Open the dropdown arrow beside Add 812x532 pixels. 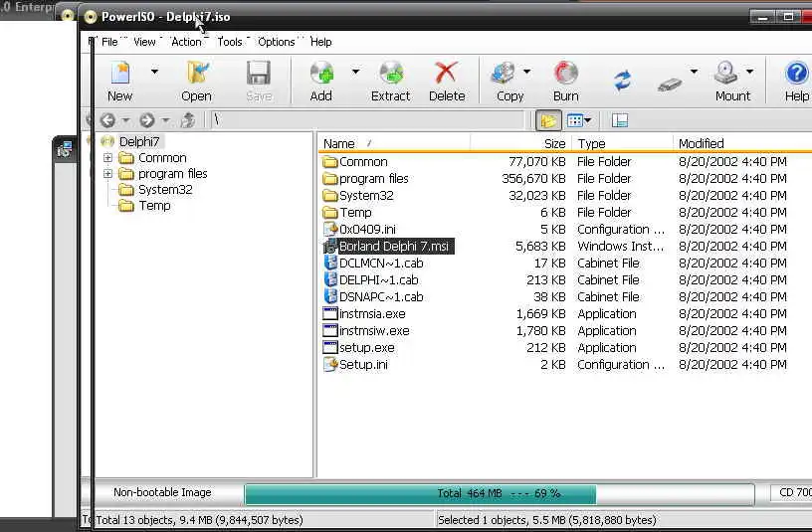click(355, 72)
